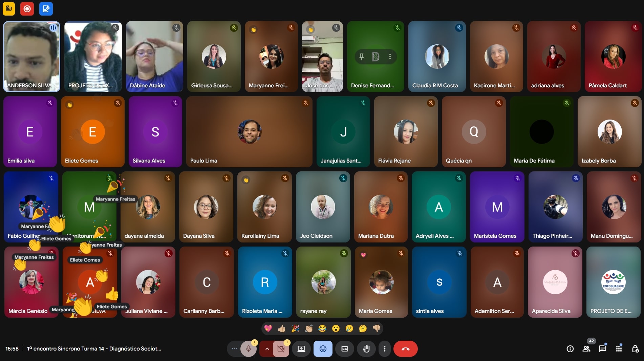Toggle the camera on or off

[281, 349]
